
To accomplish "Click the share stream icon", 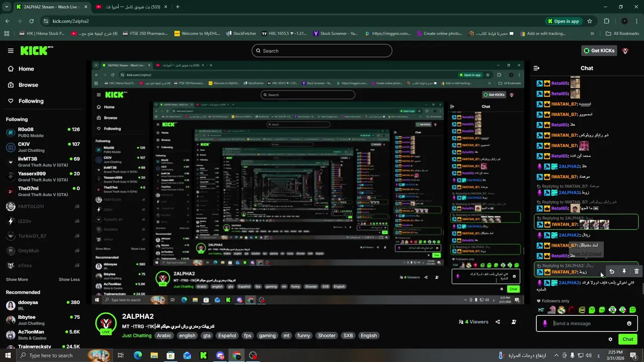I will pos(498,322).
